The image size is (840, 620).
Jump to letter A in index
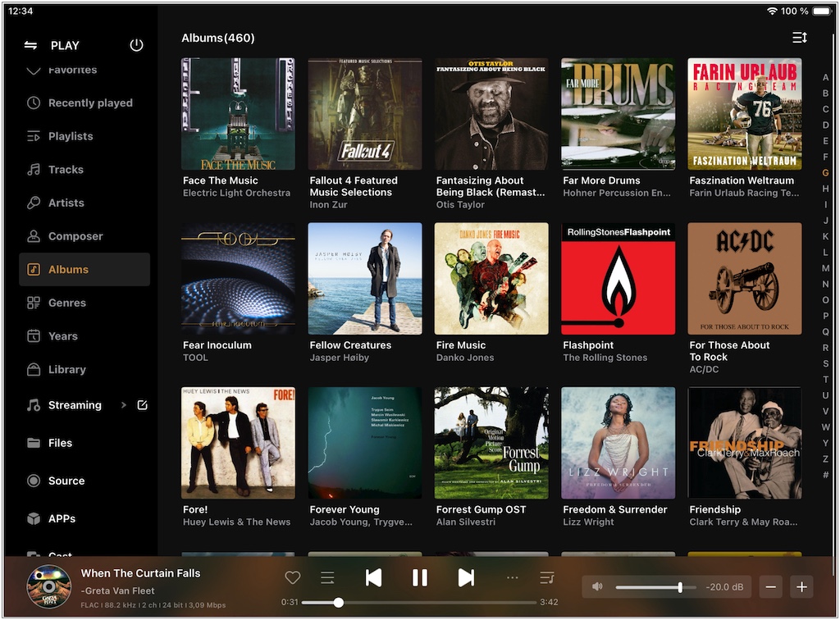click(x=825, y=77)
